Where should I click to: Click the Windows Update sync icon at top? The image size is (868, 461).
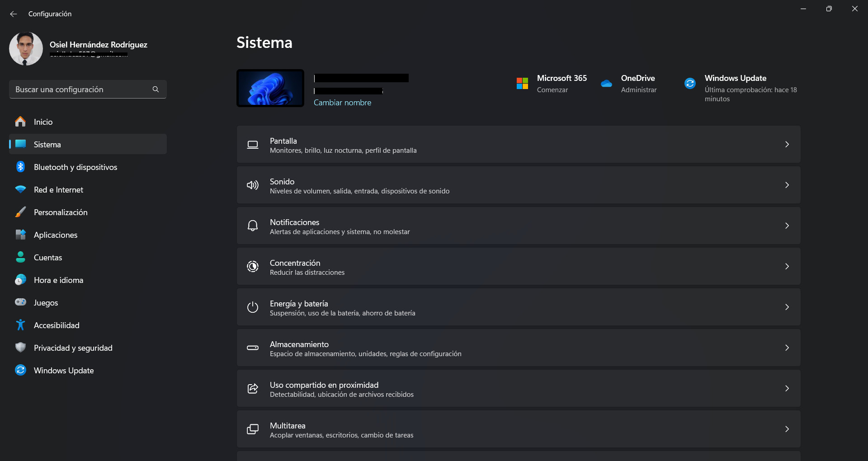point(690,84)
